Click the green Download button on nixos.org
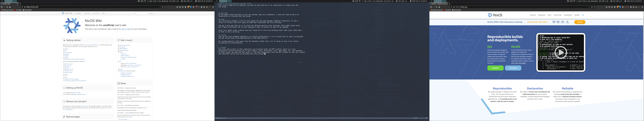The image size is (644, 121). coord(495,68)
